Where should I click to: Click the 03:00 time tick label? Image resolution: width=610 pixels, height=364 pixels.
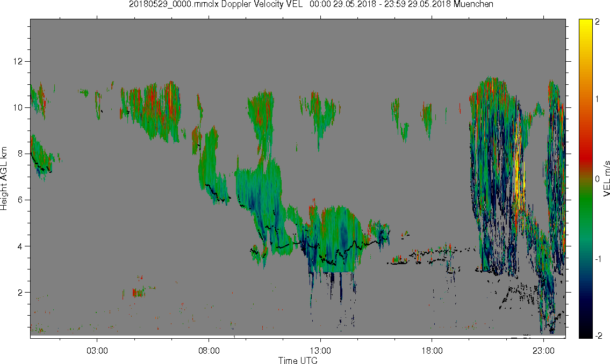97,351
